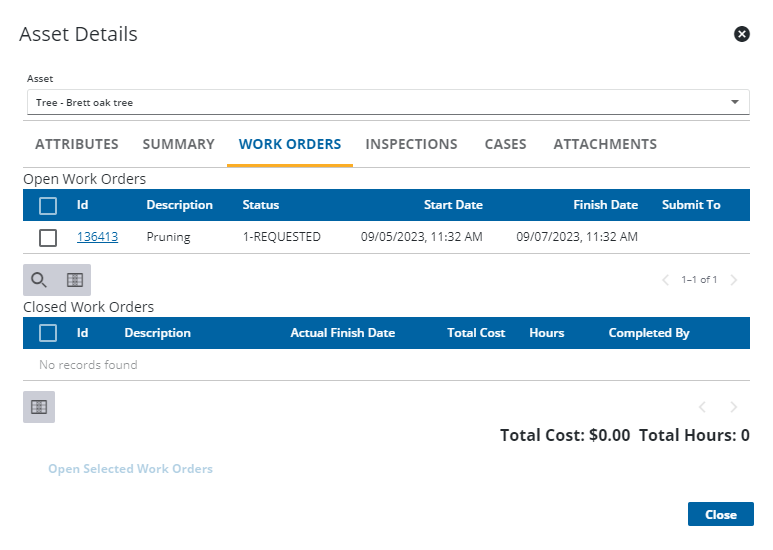Open column chooser icon for Open Work Orders
Screen dimensions: 773x550
coord(74,280)
